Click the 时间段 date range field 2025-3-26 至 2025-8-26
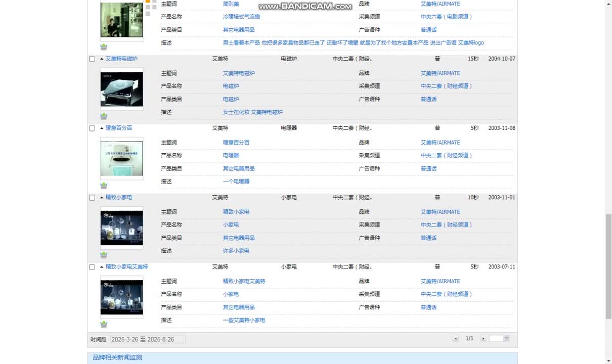Image resolution: width=612 pixels, height=364 pixels. click(x=147, y=339)
